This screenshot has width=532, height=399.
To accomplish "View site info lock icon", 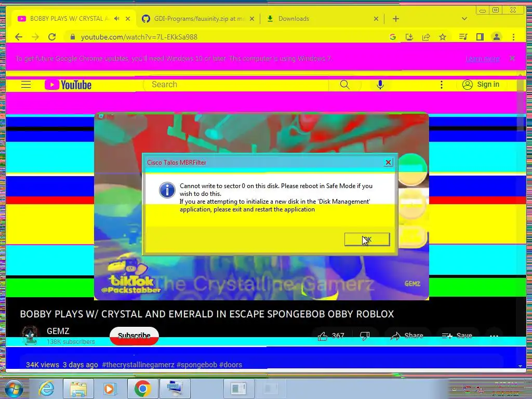I will click(x=73, y=37).
